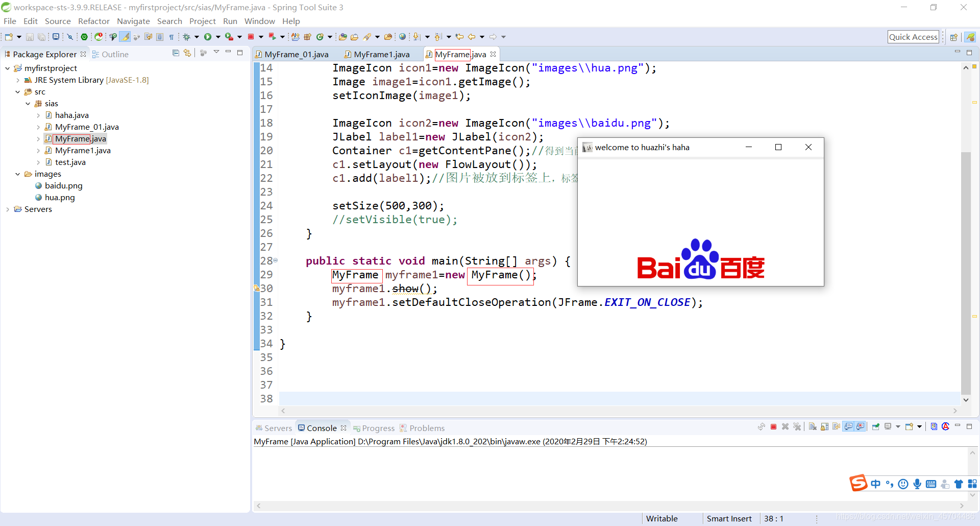Toggle Scroll Lock in console toolbar
The image size is (980, 526).
824,426
